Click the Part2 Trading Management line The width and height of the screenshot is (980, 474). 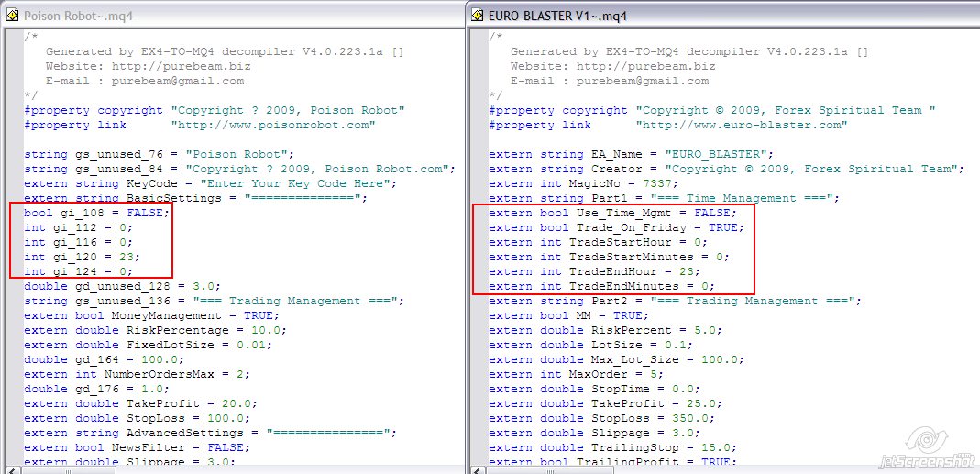pos(676,301)
